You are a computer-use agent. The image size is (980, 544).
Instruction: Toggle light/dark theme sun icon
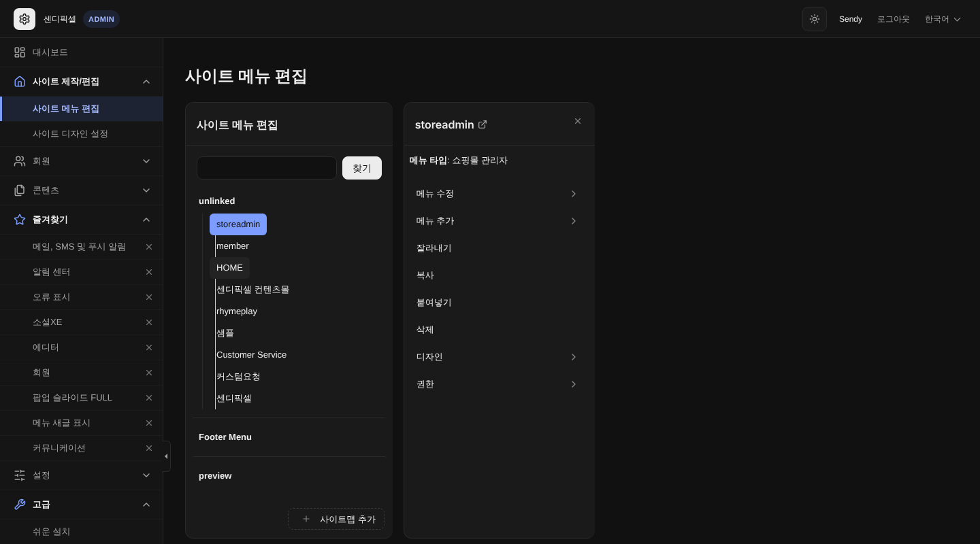(815, 19)
